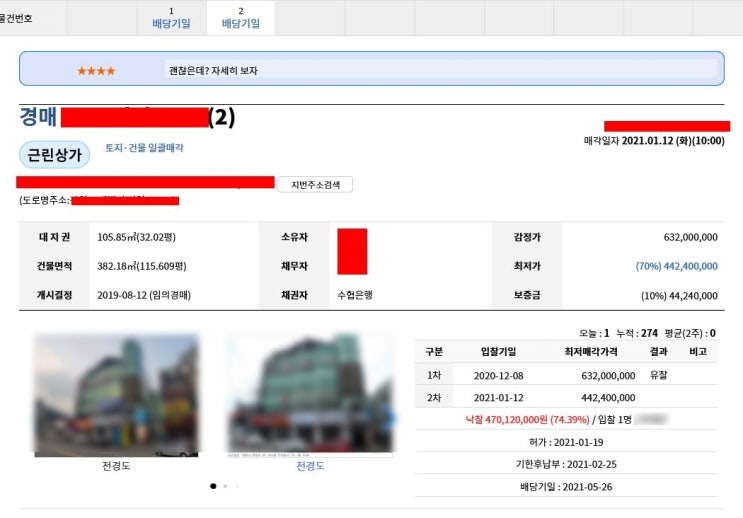
Task: Click the 괜찮은데? 자세히 보자 memo field
Action: [441, 70]
